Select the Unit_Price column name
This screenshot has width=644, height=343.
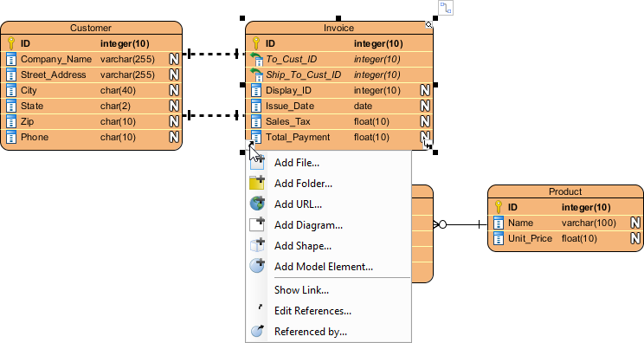(530, 239)
